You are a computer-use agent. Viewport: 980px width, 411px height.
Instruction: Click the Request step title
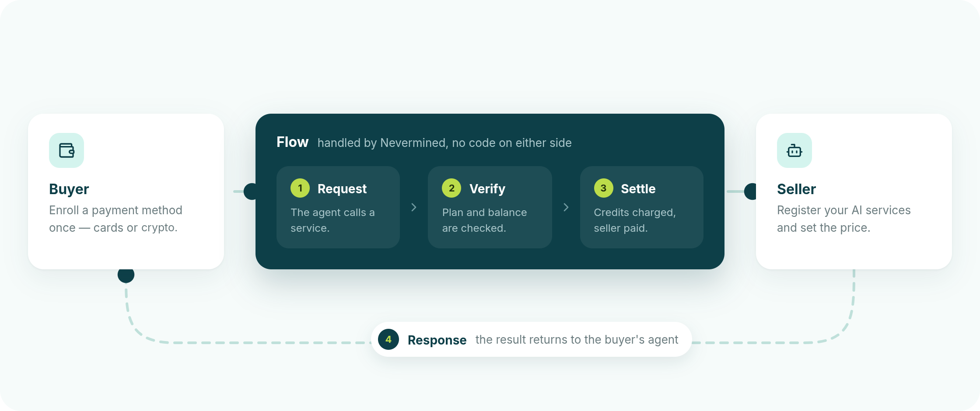click(342, 189)
